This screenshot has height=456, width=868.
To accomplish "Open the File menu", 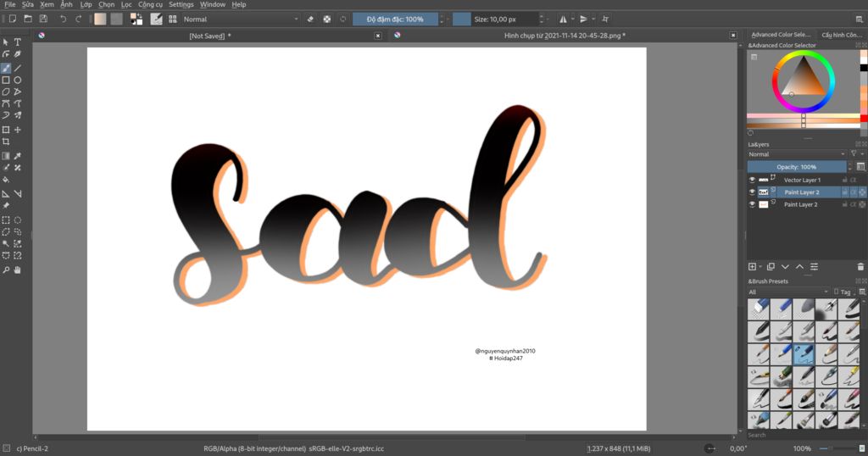I will coord(9,4).
